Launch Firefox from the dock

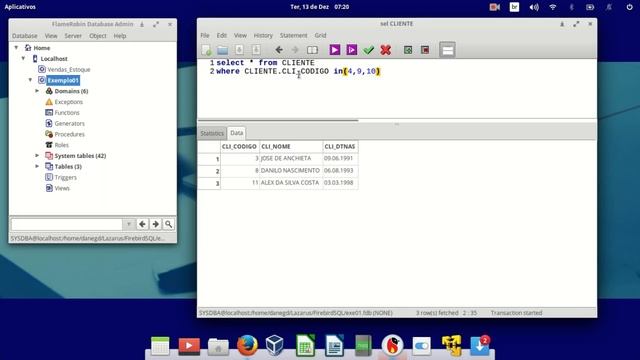(x=247, y=346)
